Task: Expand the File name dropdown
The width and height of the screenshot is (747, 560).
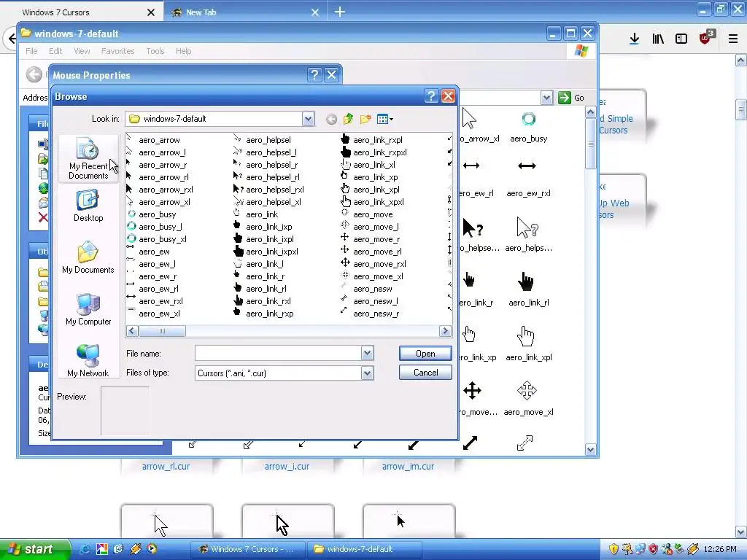Action: tap(367, 354)
